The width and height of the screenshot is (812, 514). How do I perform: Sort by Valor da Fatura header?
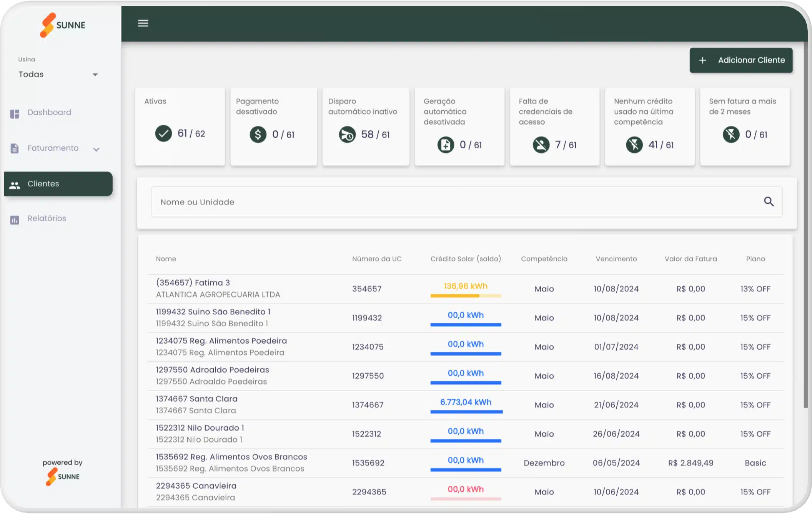(691, 259)
